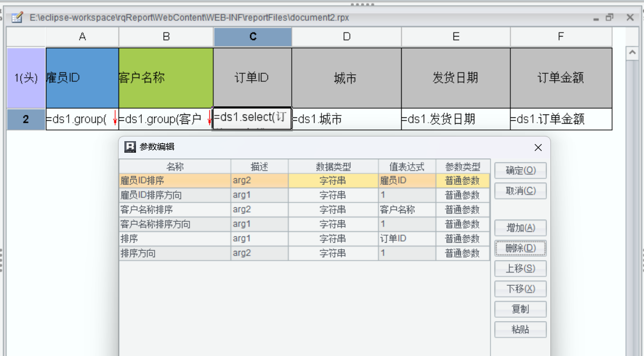Select row header 2 in the grid
The image size is (644, 356).
pos(26,120)
